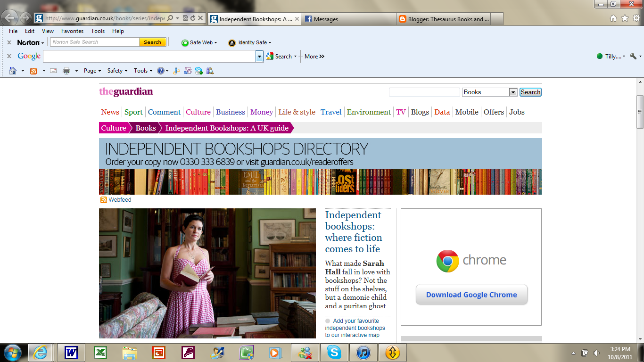Open the Sport section link
The width and height of the screenshot is (644, 362).
click(x=133, y=112)
